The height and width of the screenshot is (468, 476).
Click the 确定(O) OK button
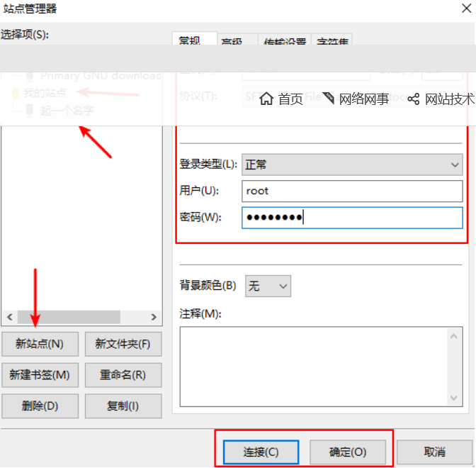348,452
